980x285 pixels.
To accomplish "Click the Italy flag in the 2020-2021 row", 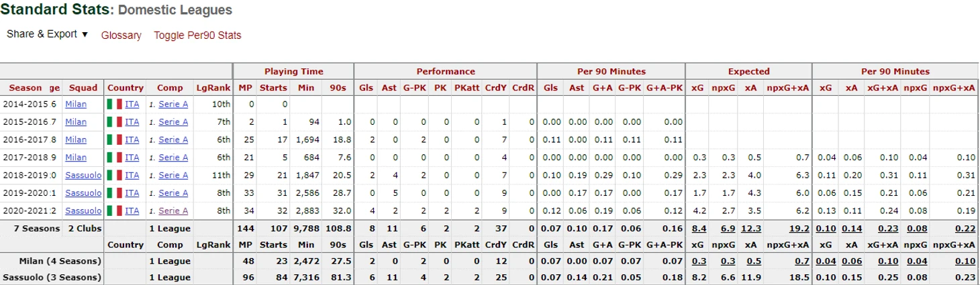I will 114,211.
